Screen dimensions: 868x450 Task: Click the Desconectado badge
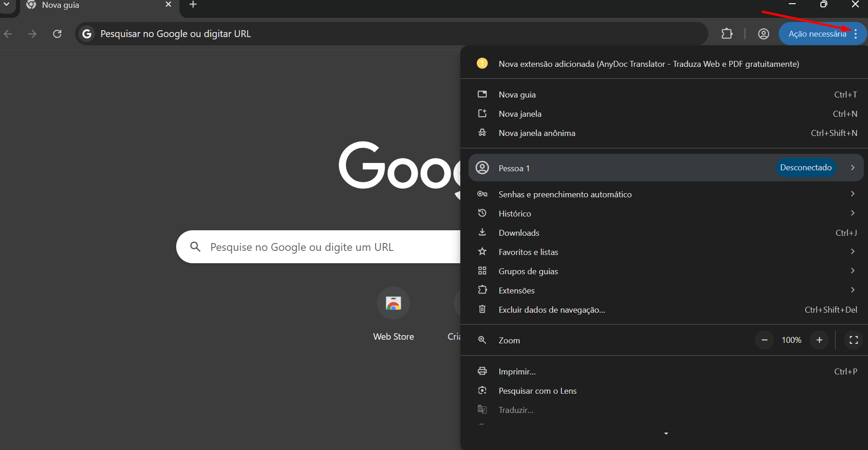tap(806, 168)
